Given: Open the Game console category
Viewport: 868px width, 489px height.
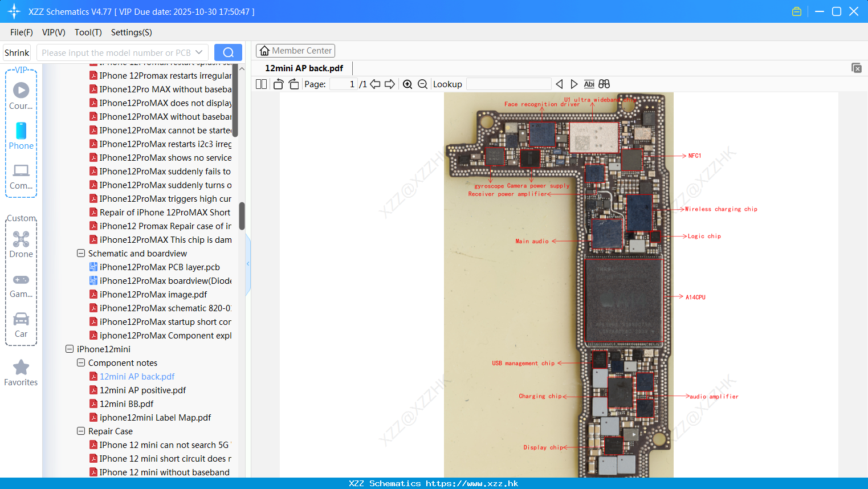Looking at the screenshot, I should pyautogui.click(x=21, y=285).
